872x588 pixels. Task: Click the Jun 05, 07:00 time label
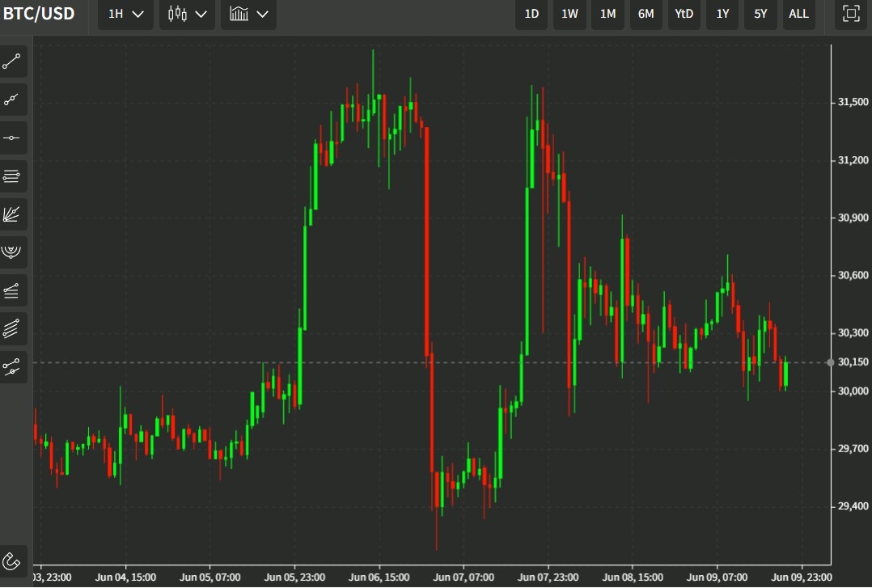pyautogui.click(x=210, y=577)
